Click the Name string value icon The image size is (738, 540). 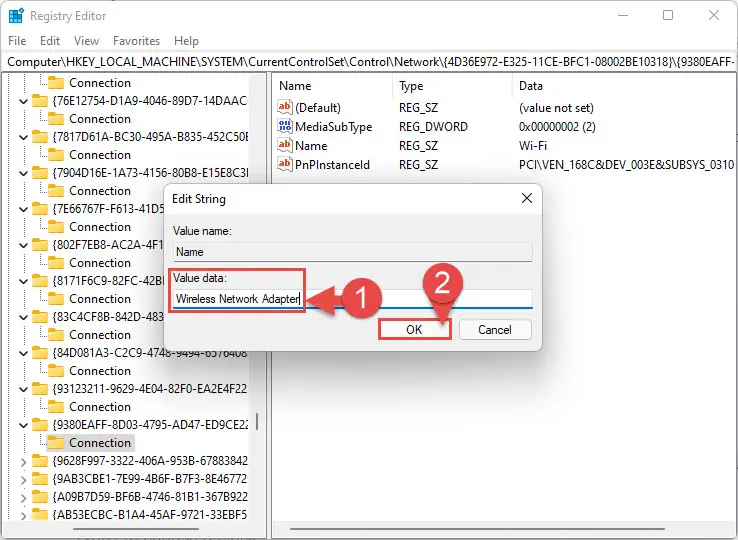(x=285, y=145)
